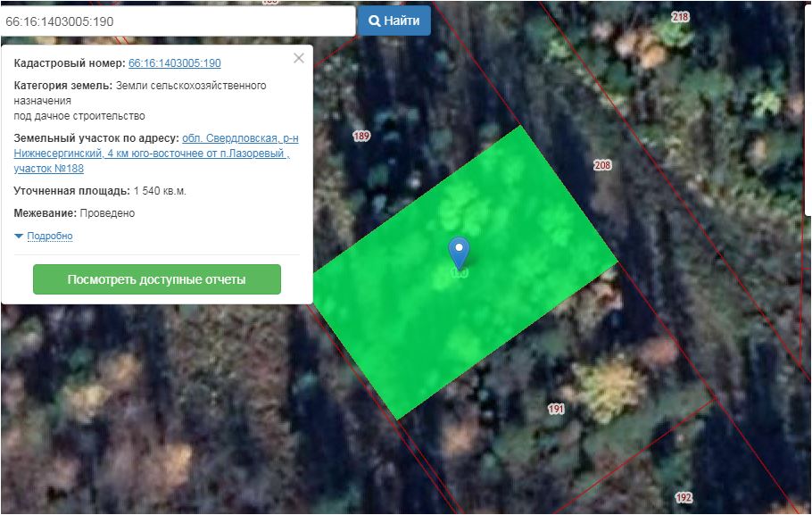Viewport: 812px width, 515px height.
Task: Open cadastral number link 66:16:1403005:190
Action: point(175,63)
